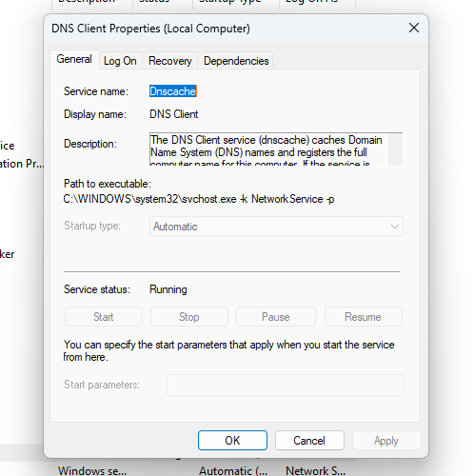
Task: Click the Stop service button
Action: (189, 316)
